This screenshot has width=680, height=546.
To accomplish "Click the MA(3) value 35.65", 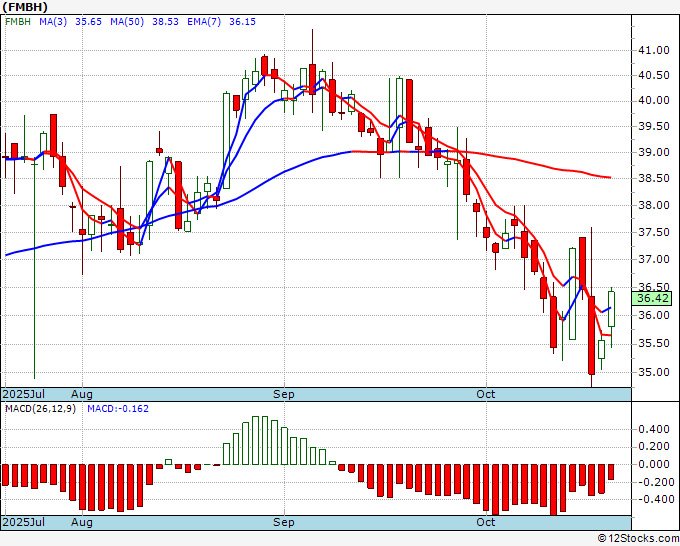I will point(88,22).
